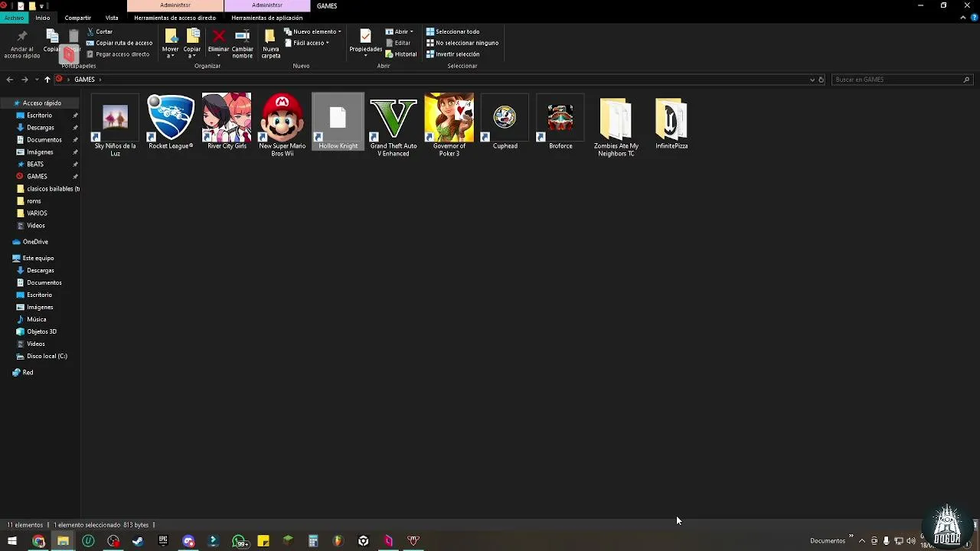Open the Propiedades icon
The image size is (980, 551).
[x=365, y=36]
